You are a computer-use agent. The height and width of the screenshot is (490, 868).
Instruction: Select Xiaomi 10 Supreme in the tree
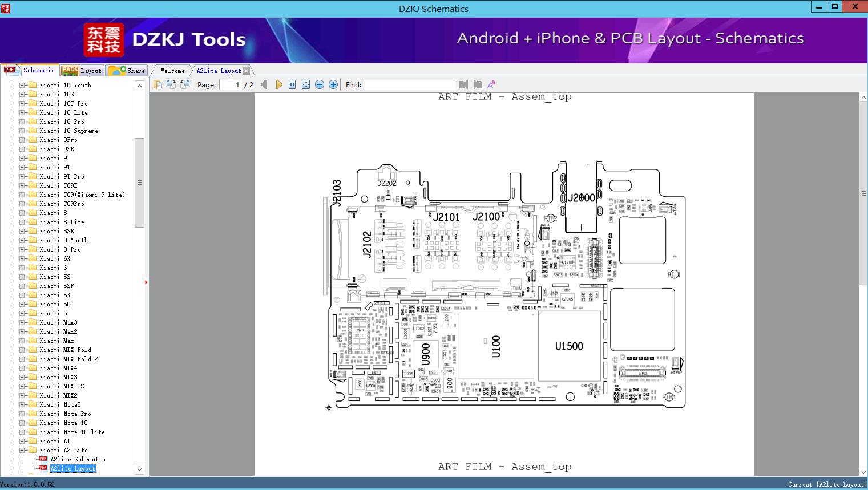click(68, 131)
